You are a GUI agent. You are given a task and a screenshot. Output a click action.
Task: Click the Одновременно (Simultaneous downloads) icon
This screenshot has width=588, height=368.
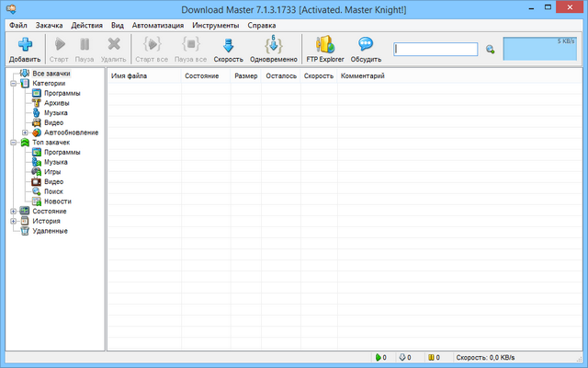(x=273, y=44)
